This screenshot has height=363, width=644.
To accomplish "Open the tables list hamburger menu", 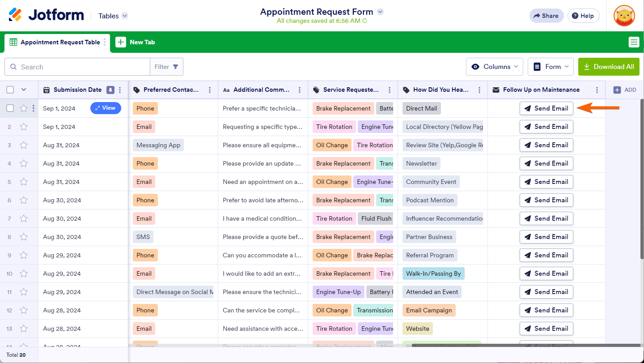I will point(634,42).
